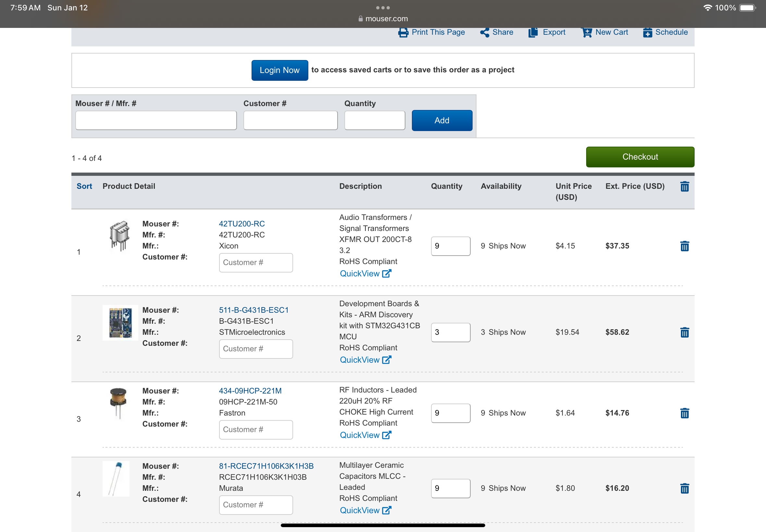This screenshot has width=766, height=532.
Task: Delete the 42TU200-RC row with trash icon
Action: (685, 246)
